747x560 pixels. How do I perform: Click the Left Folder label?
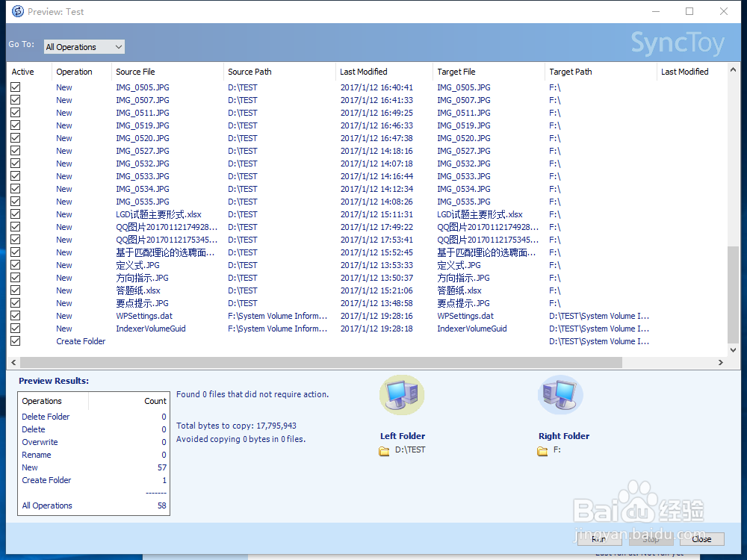[403, 436]
